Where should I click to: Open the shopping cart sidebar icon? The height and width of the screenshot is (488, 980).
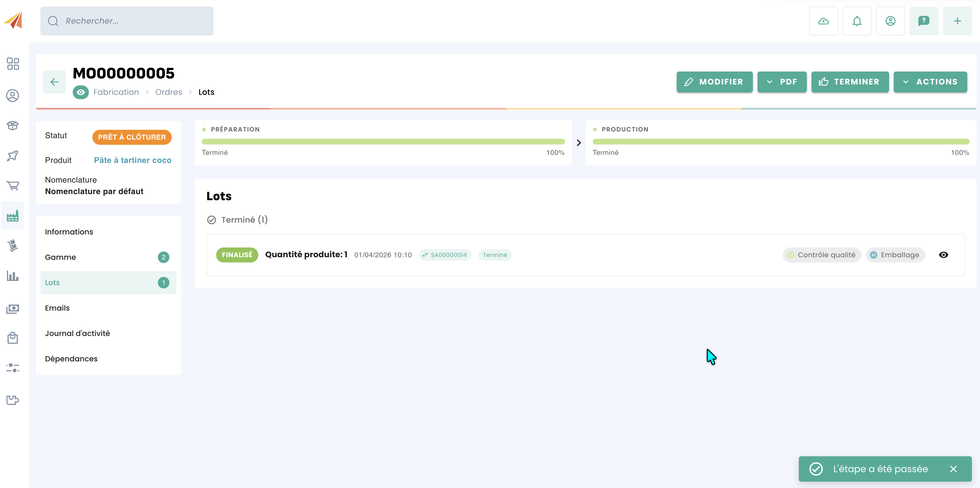click(13, 185)
